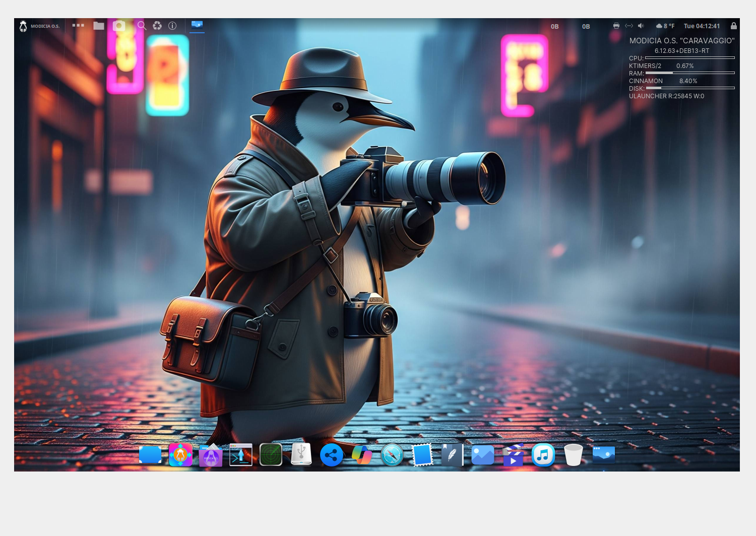756x536 pixels.
Task: Lock the screen with the padlock icon
Action: click(x=734, y=26)
